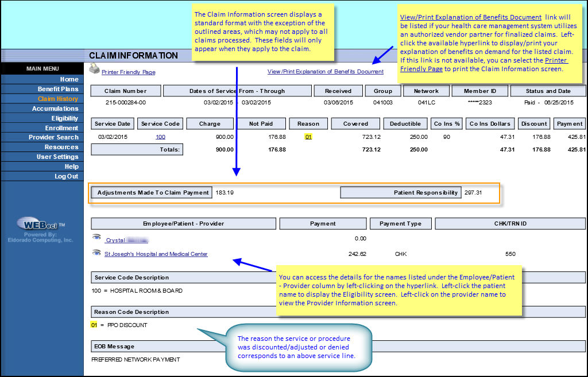Screen dimensions: 588x377
Task: Click the Claim Number column header
Action: coord(125,90)
